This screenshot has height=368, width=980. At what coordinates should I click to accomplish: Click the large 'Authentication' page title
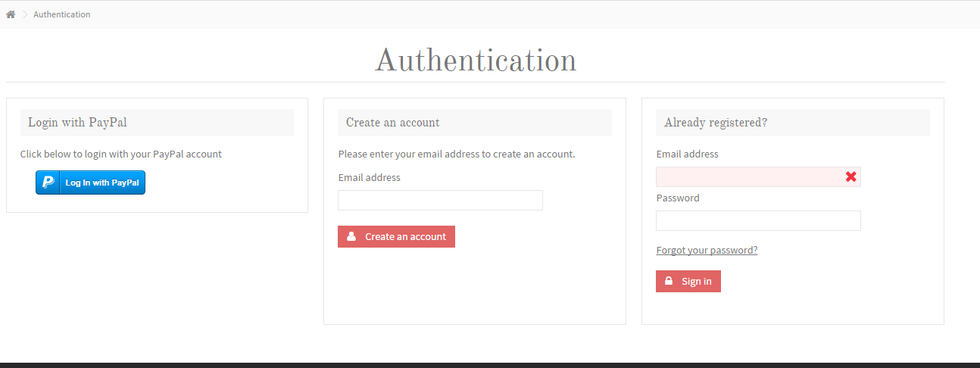(476, 61)
